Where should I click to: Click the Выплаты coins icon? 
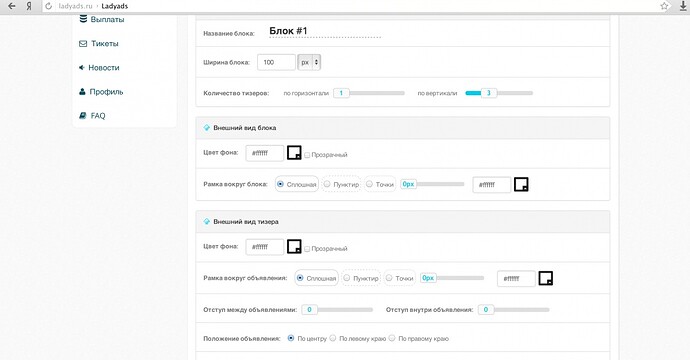pos(83,19)
